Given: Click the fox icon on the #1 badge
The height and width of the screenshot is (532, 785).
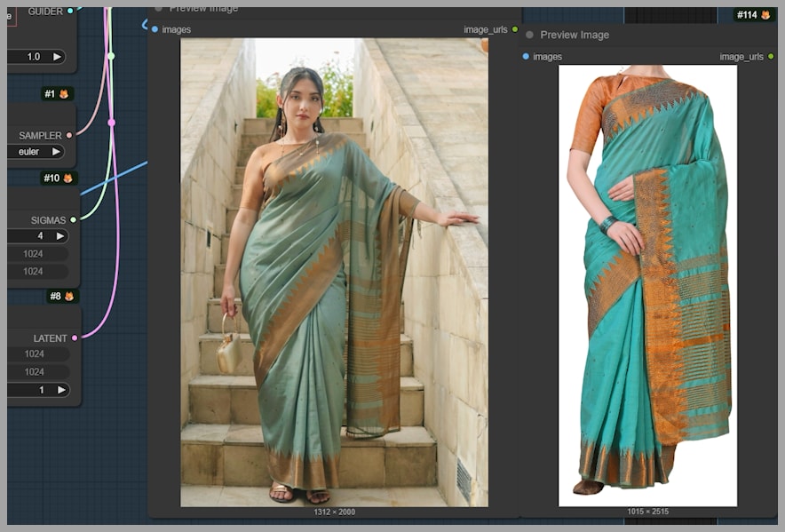Looking at the screenshot, I should coord(64,94).
